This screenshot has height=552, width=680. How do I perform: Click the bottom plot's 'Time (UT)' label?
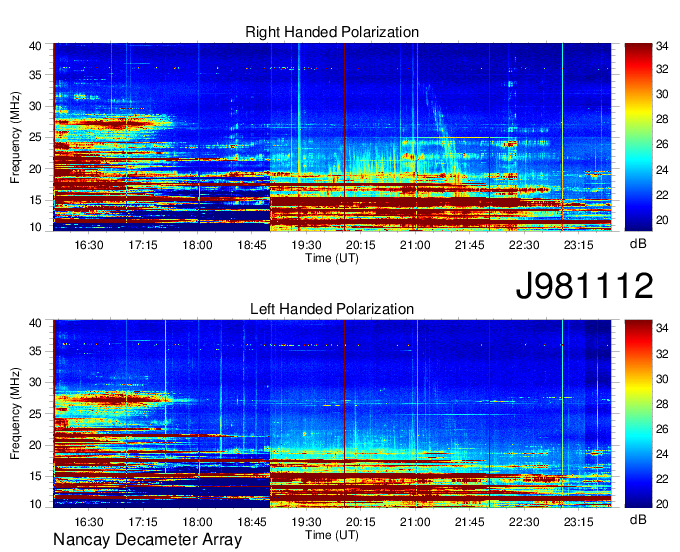332,535
